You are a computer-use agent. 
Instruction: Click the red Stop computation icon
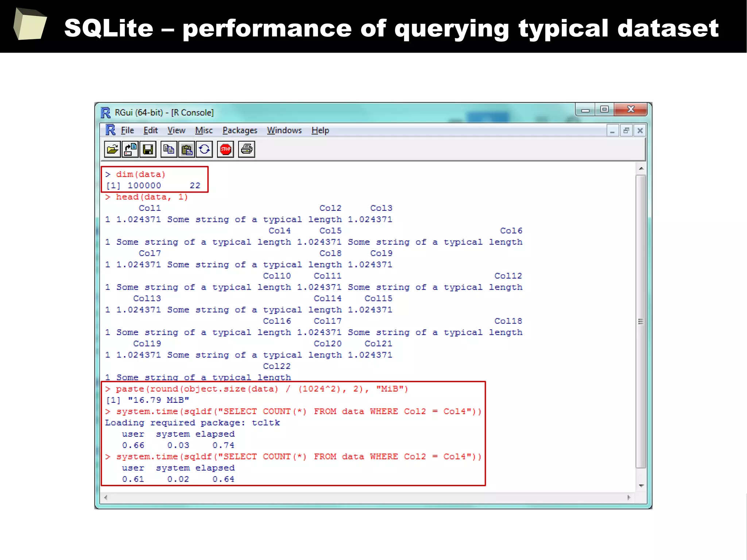225,149
